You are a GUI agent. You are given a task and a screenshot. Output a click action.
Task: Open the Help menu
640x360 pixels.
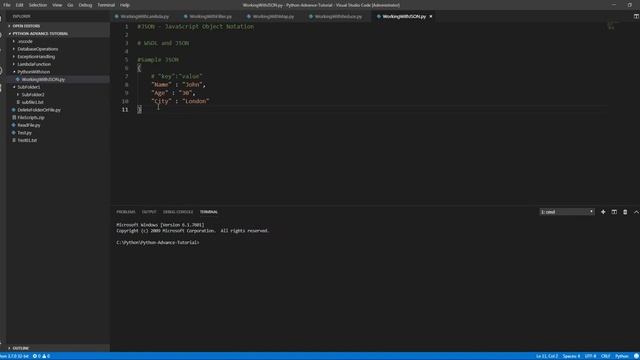click(124, 5)
